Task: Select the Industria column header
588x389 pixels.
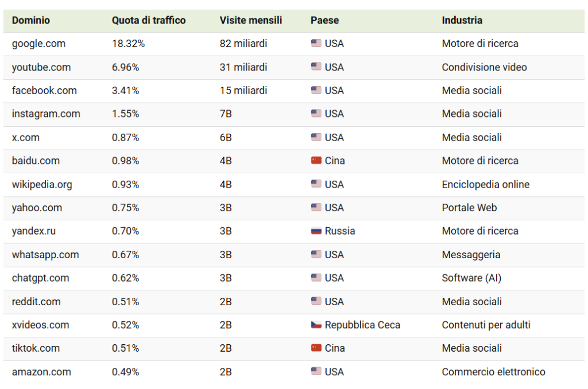Action: [x=462, y=20]
